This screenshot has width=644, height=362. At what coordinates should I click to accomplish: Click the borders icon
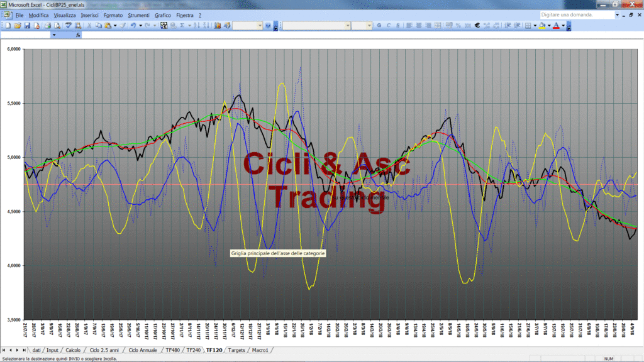[x=528, y=25]
